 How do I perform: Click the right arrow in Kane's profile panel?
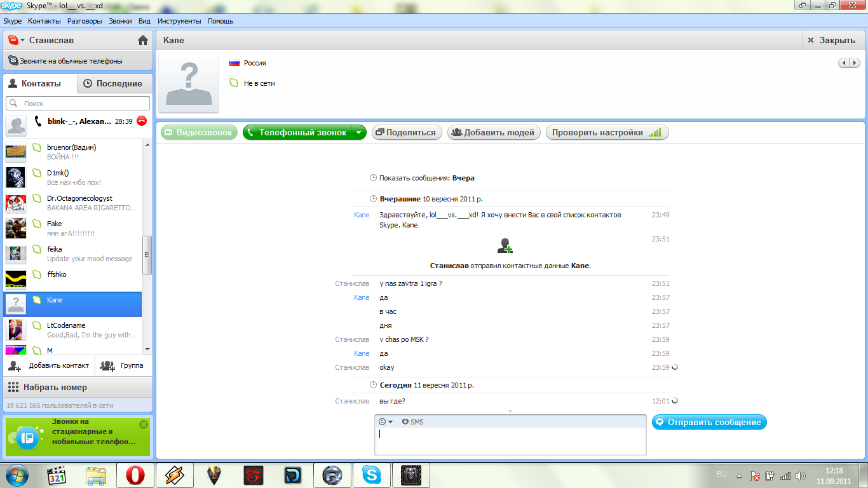(855, 63)
